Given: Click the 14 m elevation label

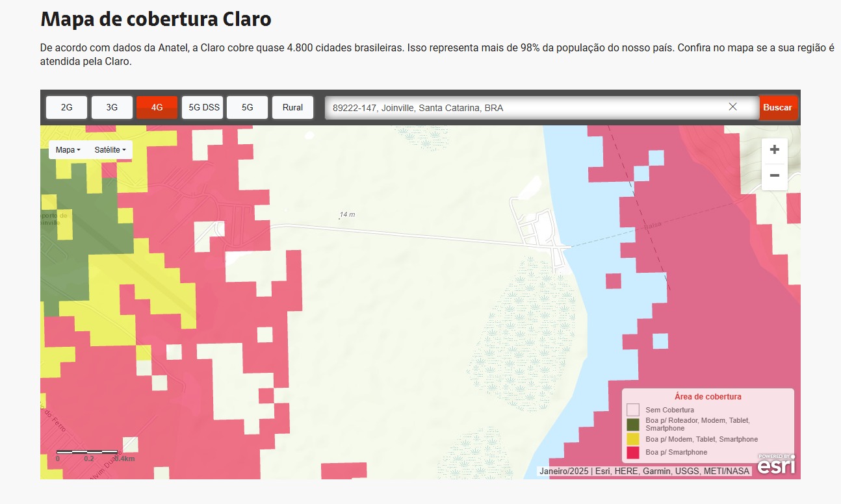Looking at the screenshot, I should tap(348, 214).
